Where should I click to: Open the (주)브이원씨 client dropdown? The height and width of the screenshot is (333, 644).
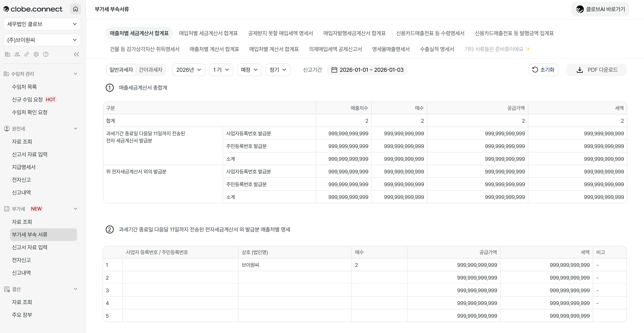tap(42, 40)
